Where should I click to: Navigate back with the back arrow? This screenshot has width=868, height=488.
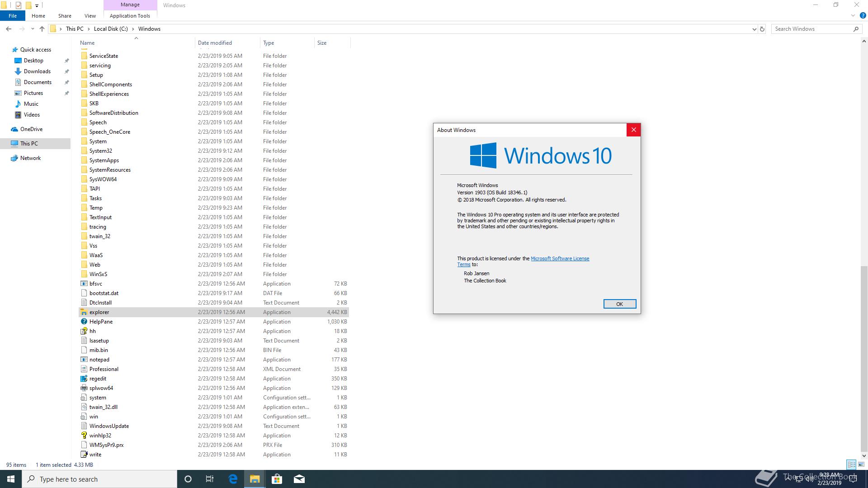point(9,29)
